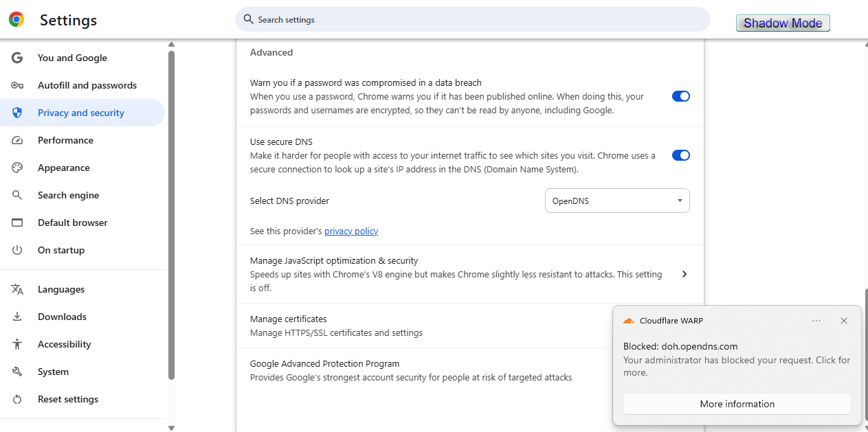The image size is (868, 432).
Task: Click the Autofill key icon
Action: [17, 85]
